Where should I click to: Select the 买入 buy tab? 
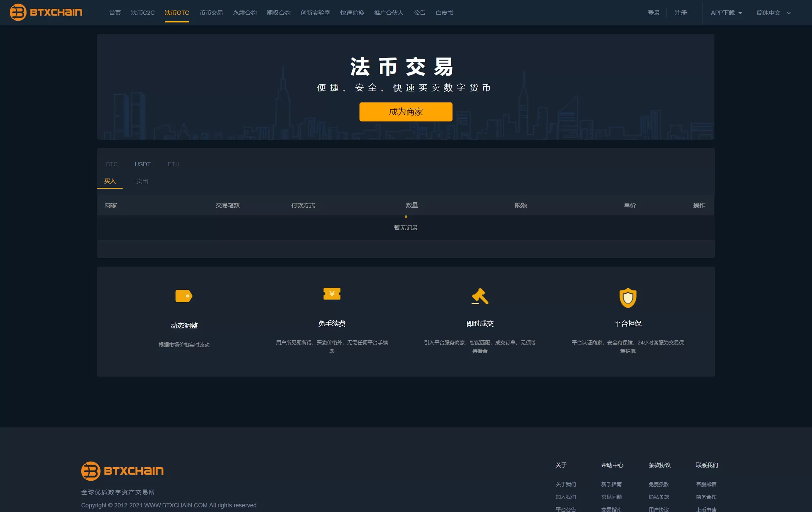[110, 181]
